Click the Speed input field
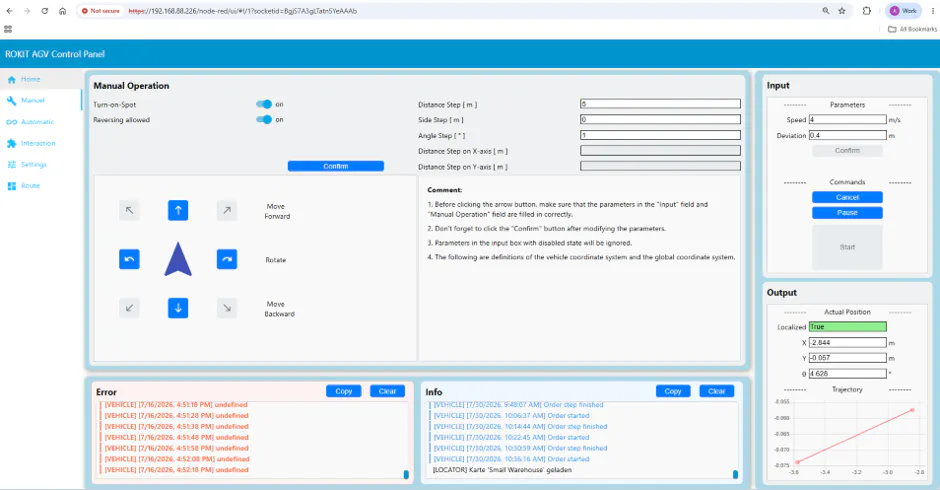Viewport: 940px width, 490px height. (x=847, y=119)
